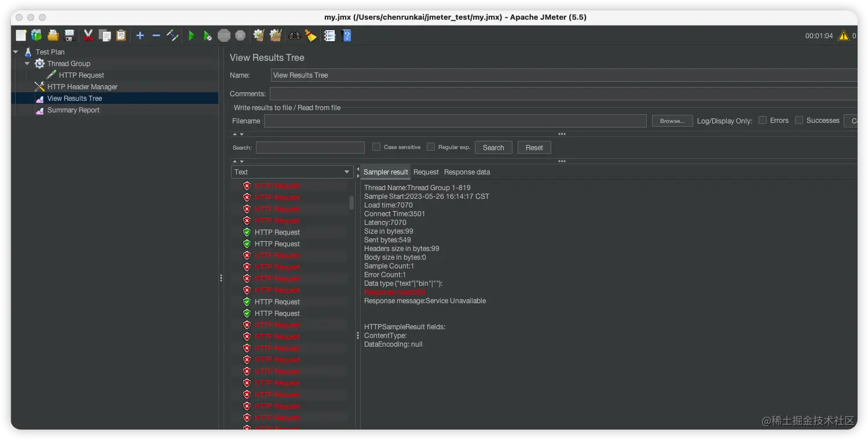Image resolution: width=868 pixels, height=440 pixels.
Task: Open the Templates toolbar icon
Action: tap(36, 36)
